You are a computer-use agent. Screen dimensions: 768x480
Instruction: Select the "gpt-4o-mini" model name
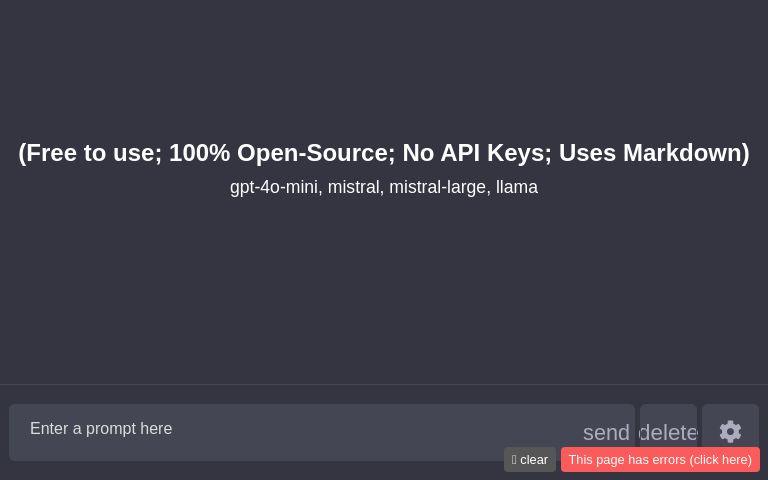point(274,187)
